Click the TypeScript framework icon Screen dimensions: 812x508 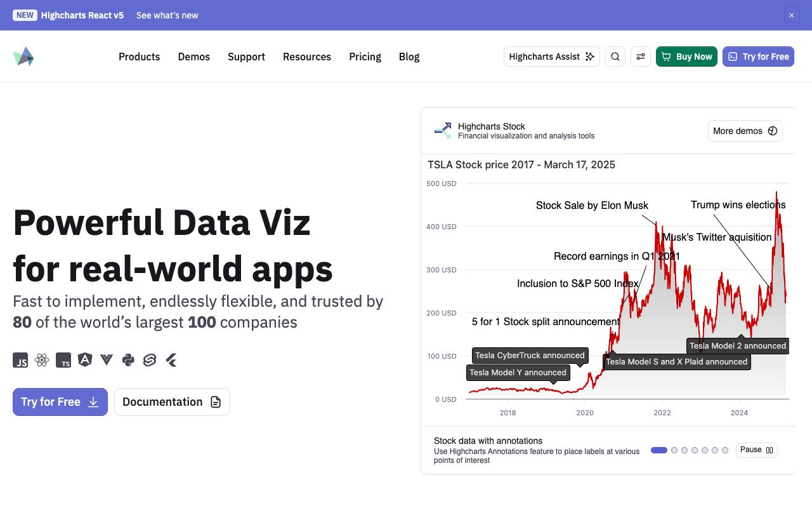click(x=63, y=360)
